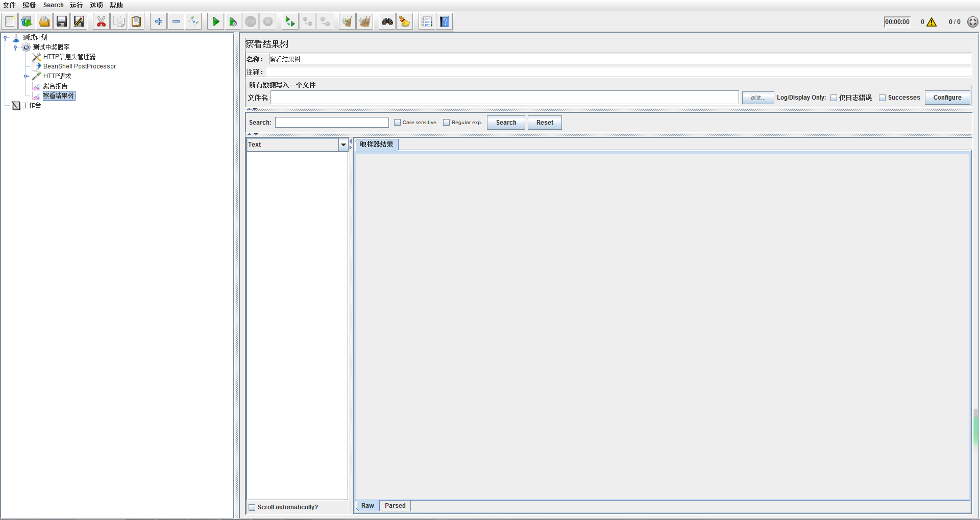The width and height of the screenshot is (980, 520).
Task: Click the green Start test run icon
Action: pyautogui.click(x=216, y=21)
